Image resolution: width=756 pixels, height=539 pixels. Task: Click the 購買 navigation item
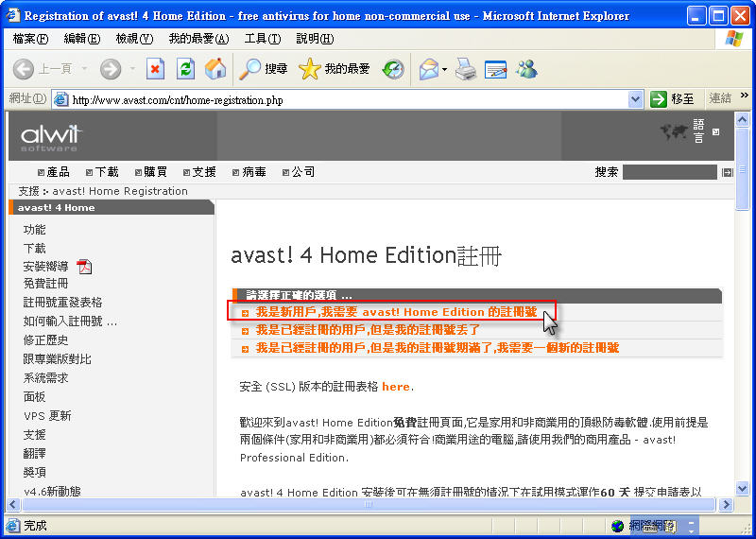[x=151, y=172]
